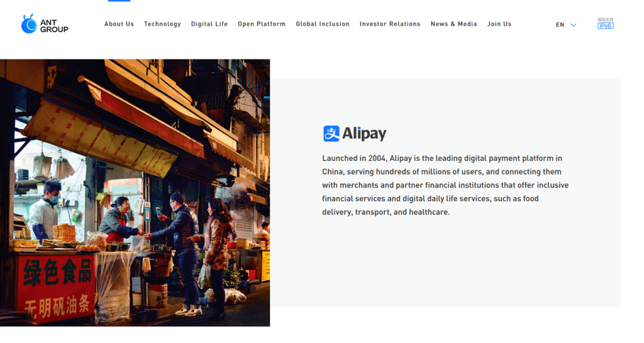Click the blue Alipay square logo icon
This screenshot has width=644, height=343.
point(331,133)
